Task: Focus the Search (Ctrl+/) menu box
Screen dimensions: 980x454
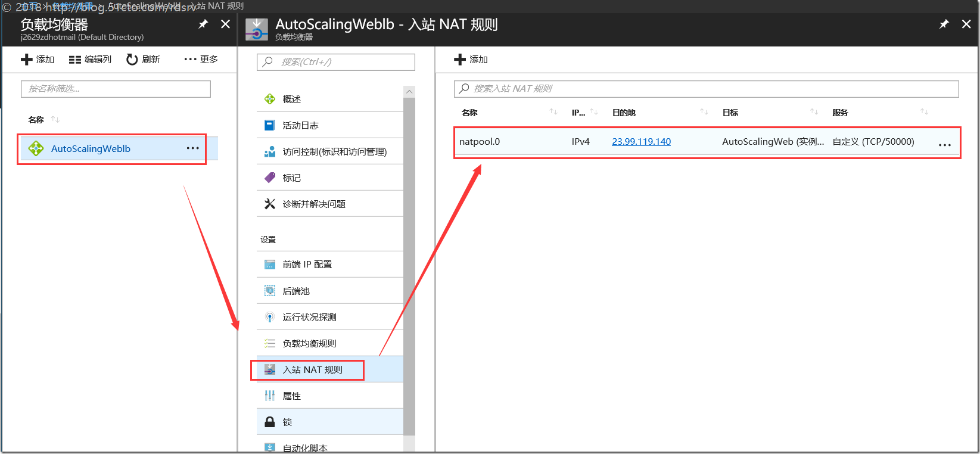Action: pyautogui.click(x=336, y=62)
